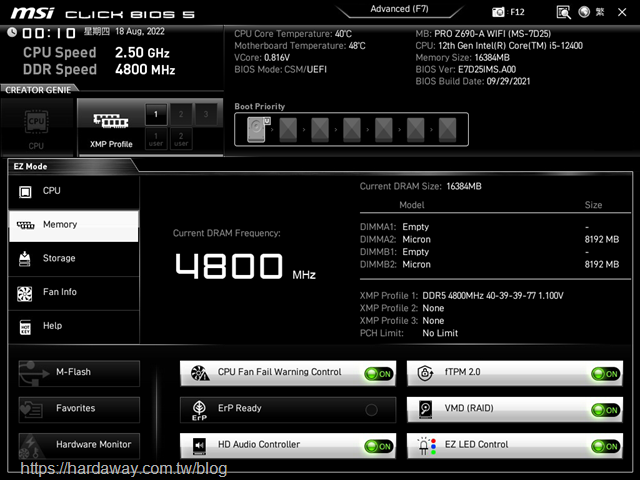Click the VMD RAID disk icon
The width and height of the screenshot is (640, 480).
[425, 409]
